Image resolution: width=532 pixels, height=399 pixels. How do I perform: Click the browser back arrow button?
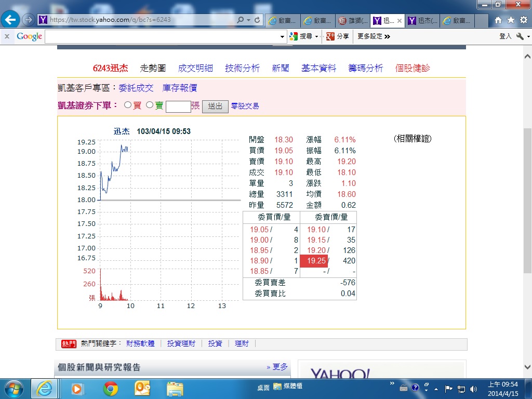tap(11, 20)
